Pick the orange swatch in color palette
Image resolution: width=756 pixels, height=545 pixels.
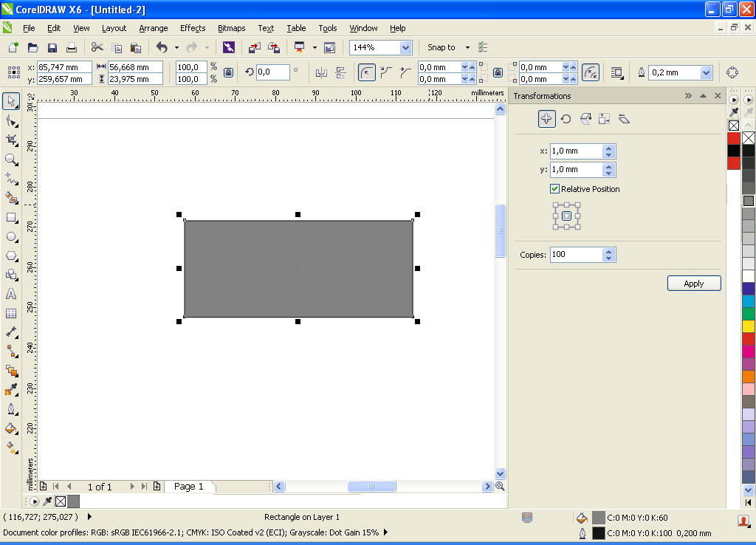[x=749, y=377]
